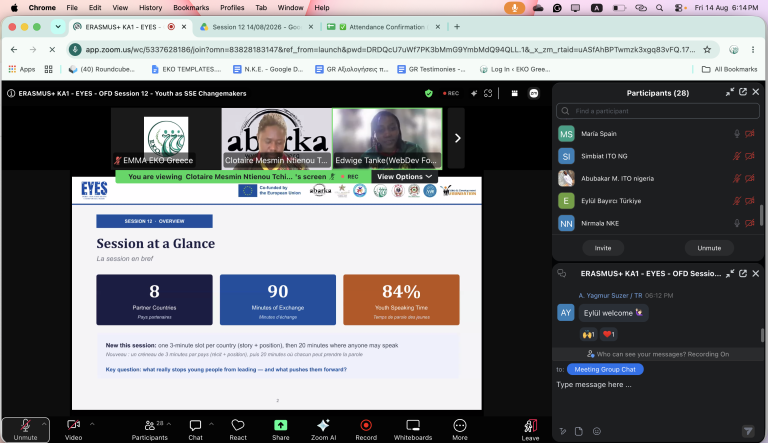
Task: Open the Zoom AI companion
Action: click(323, 430)
